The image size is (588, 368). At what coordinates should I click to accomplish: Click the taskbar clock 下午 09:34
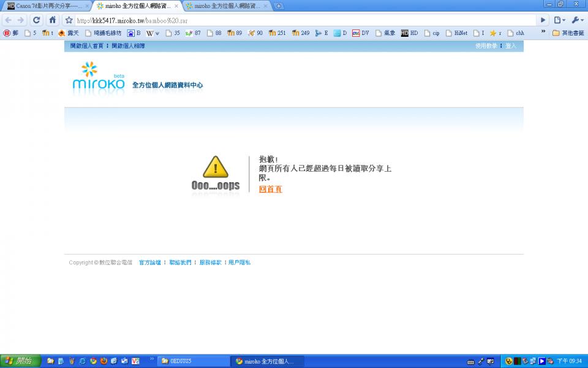(x=570, y=361)
